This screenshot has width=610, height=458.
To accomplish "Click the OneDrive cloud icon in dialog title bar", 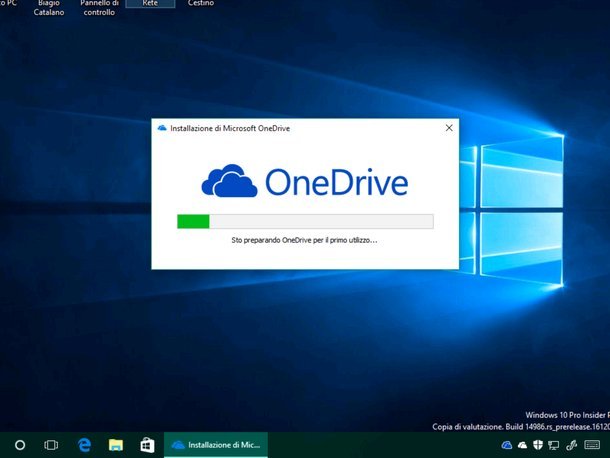I will (162, 128).
